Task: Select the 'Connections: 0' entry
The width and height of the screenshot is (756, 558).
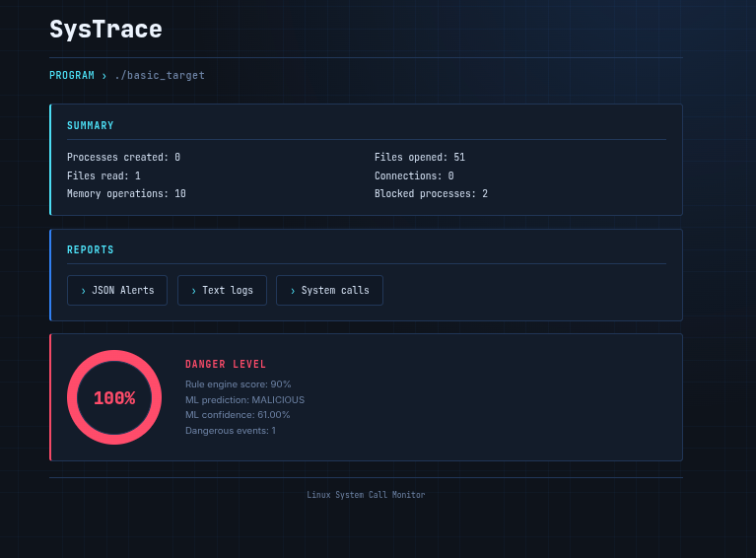Action: pyautogui.click(x=414, y=175)
